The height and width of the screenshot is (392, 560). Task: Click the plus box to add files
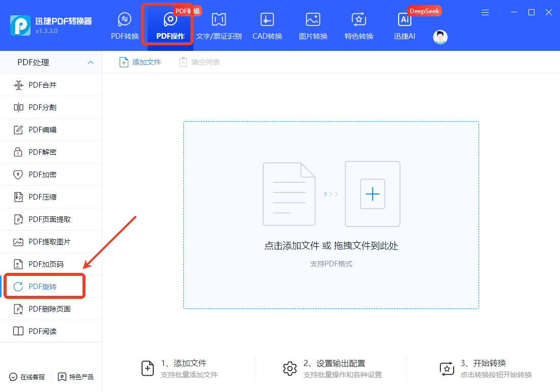373,194
